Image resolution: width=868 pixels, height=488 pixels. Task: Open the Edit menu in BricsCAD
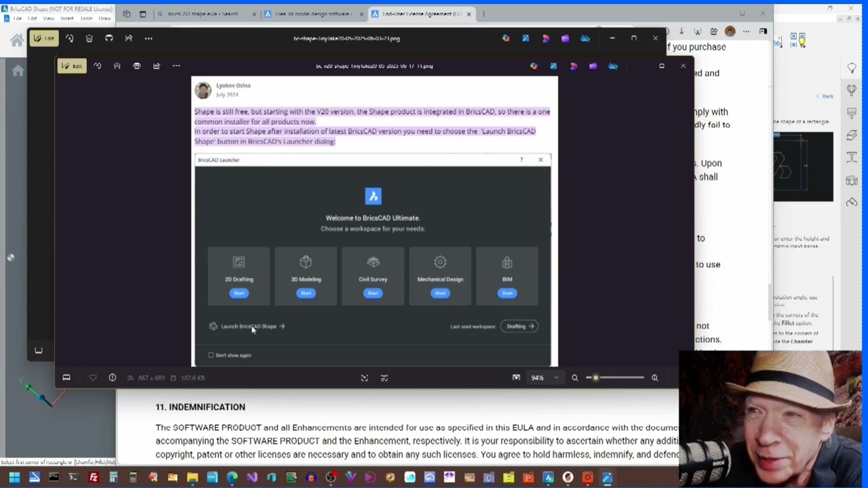click(x=32, y=18)
